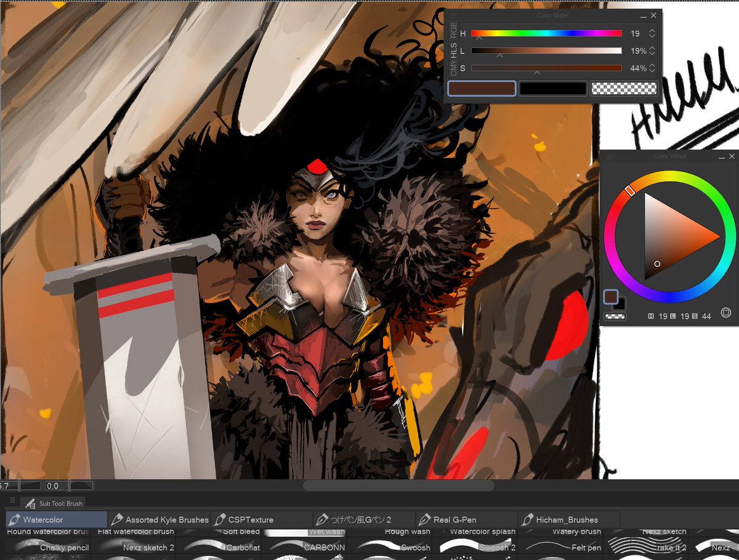The width and height of the screenshot is (739, 560).
Task: Select the Watercolor brush group tab
Action: (x=56, y=520)
